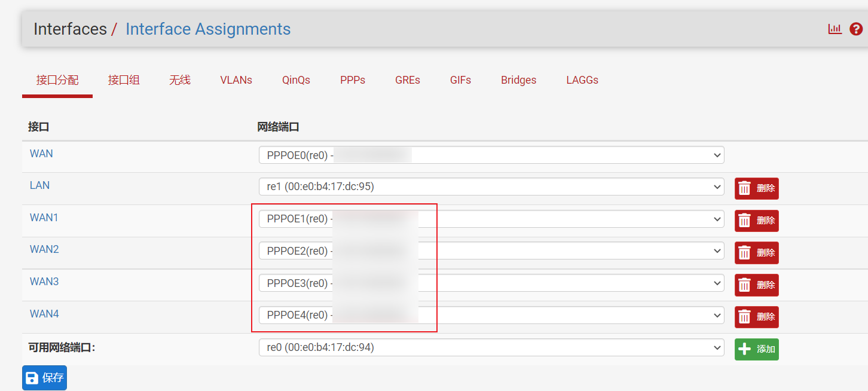This screenshot has width=868, height=391.
Task: Open the LAN interface link
Action: [x=39, y=185]
